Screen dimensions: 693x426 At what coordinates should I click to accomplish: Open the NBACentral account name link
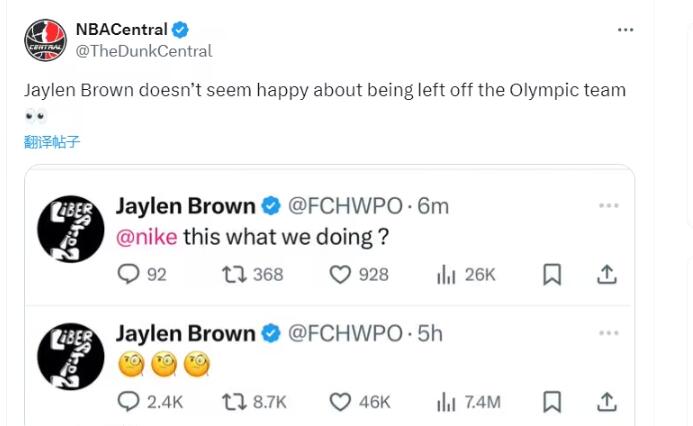(x=121, y=30)
